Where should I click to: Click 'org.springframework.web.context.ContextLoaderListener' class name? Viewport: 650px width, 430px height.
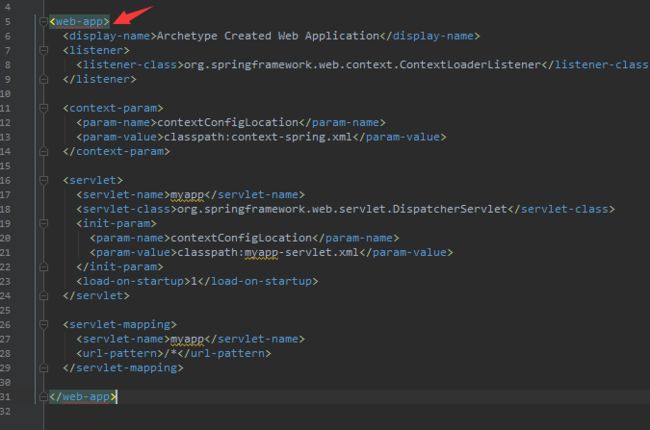click(362, 65)
